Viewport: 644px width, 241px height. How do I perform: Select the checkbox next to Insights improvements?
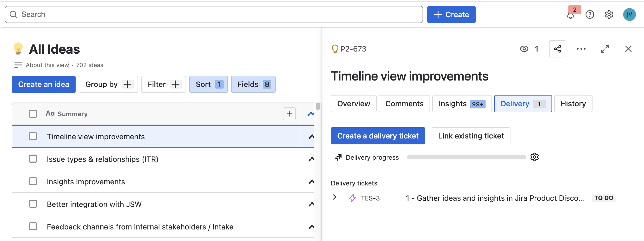click(33, 181)
